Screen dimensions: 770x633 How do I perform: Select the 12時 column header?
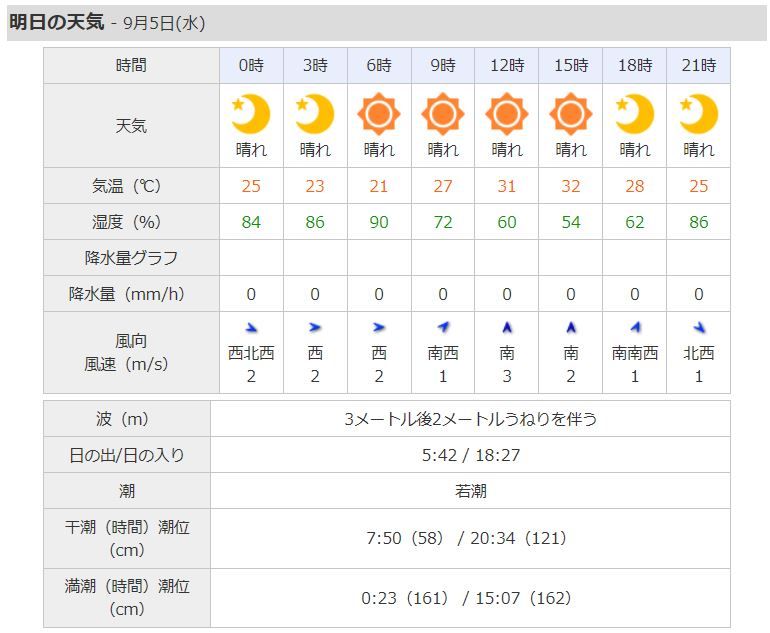507,66
